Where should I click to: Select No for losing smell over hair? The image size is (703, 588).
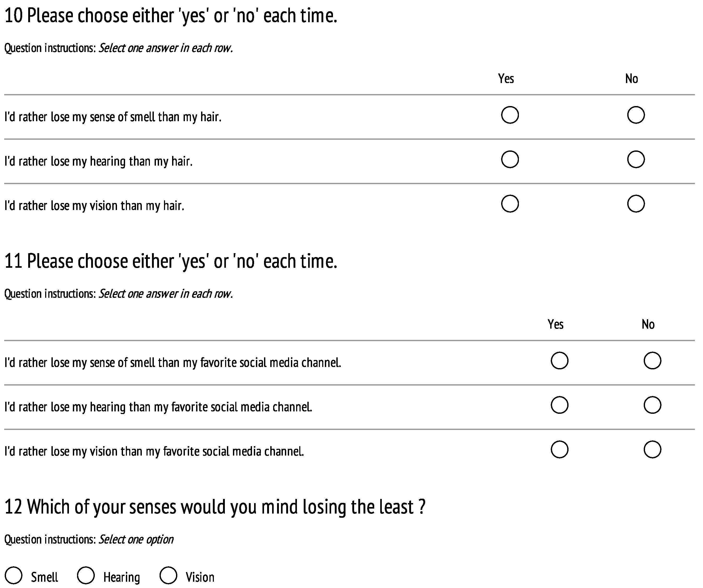636,115
